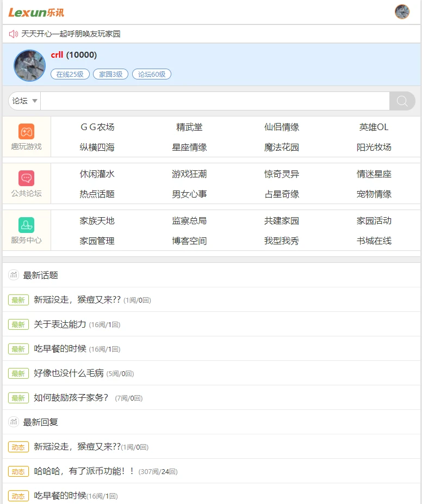The height and width of the screenshot is (504, 422).
Task: Open 精武堂 game
Action: [189, 127]
